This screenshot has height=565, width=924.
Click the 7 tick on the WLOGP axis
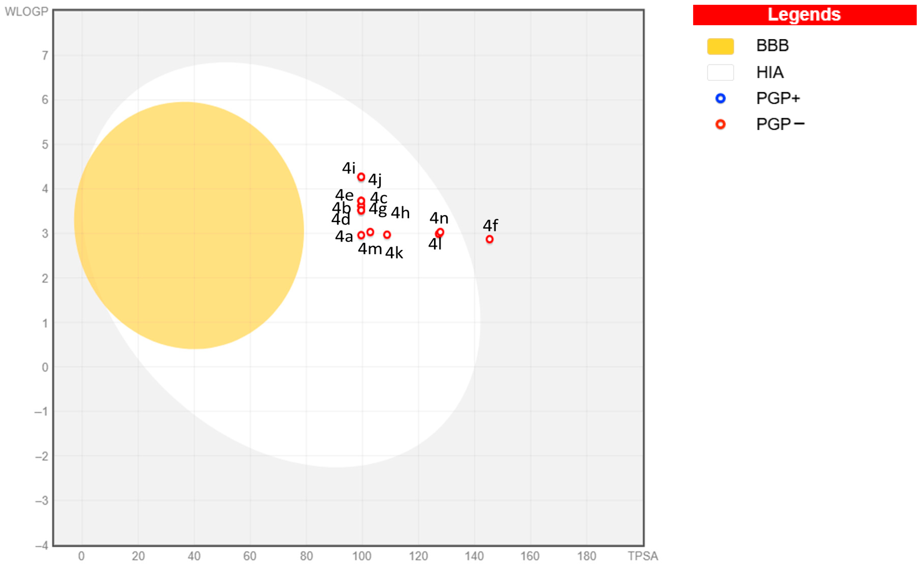(x=45, y=55)
